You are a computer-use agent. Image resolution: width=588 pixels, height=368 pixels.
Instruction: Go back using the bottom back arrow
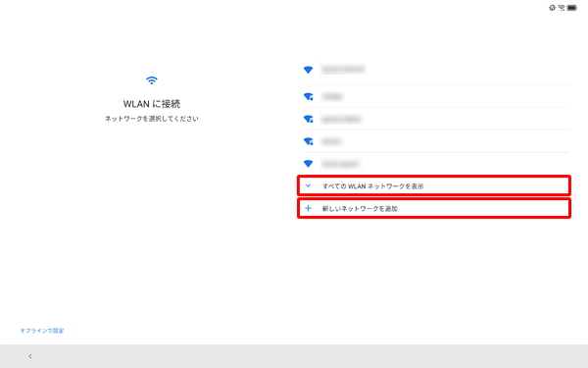coord(30,356)
